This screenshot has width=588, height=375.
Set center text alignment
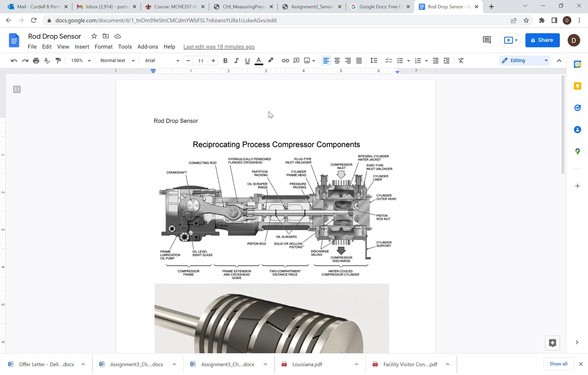(337, 61)
